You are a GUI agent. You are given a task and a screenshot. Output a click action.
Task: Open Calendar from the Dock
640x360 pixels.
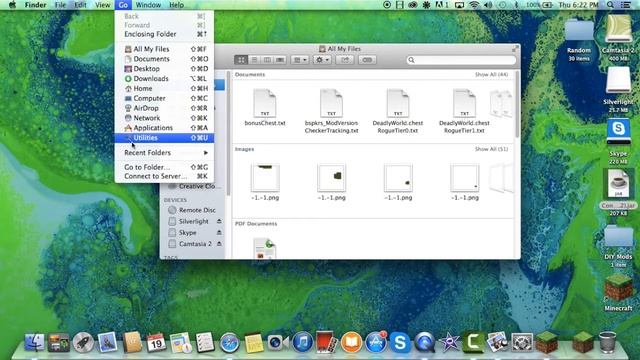tap(156, 342)
